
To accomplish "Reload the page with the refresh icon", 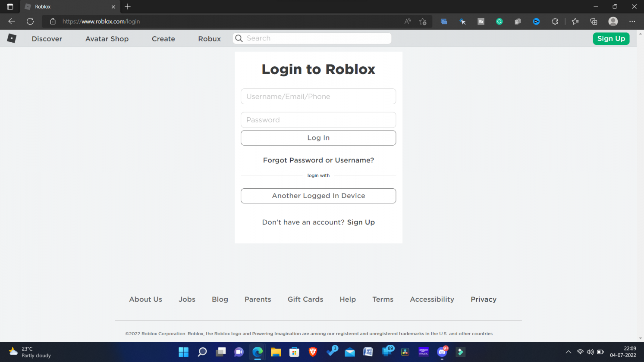I will pyautogui.click(x=30, y=21).
